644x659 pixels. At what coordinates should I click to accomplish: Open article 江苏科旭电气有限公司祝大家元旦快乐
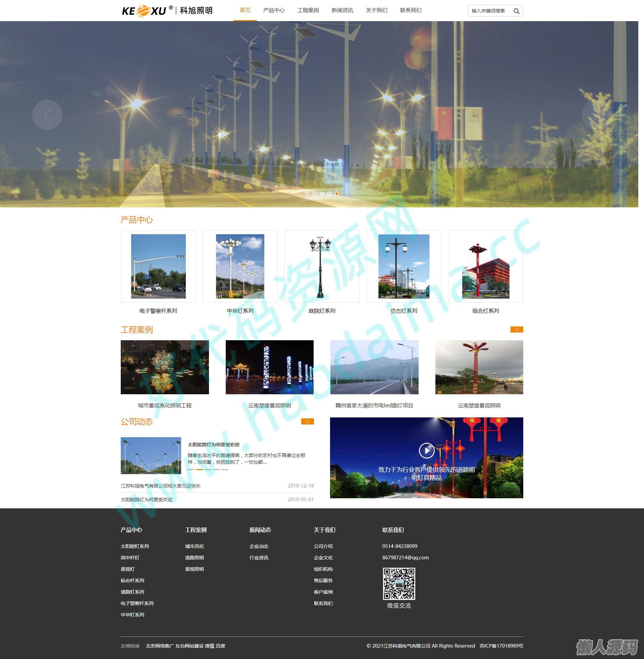(x=161, y=486)
